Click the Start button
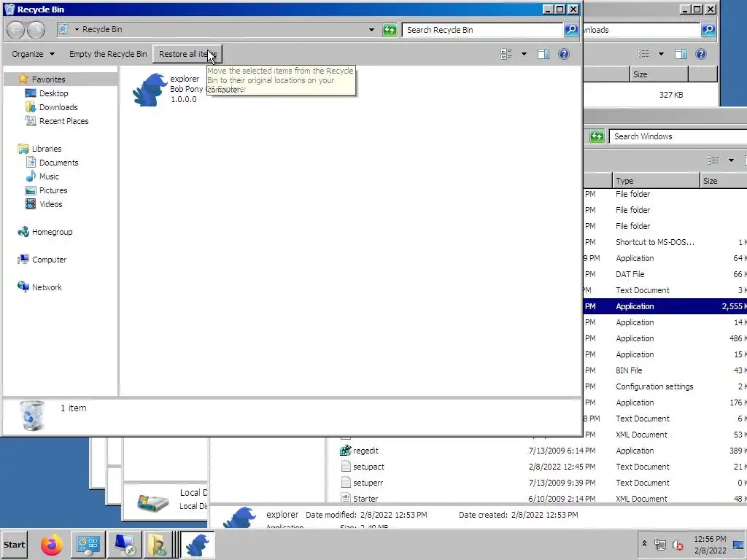The width and height of the screenshot is (747, 560). [15, 545]
